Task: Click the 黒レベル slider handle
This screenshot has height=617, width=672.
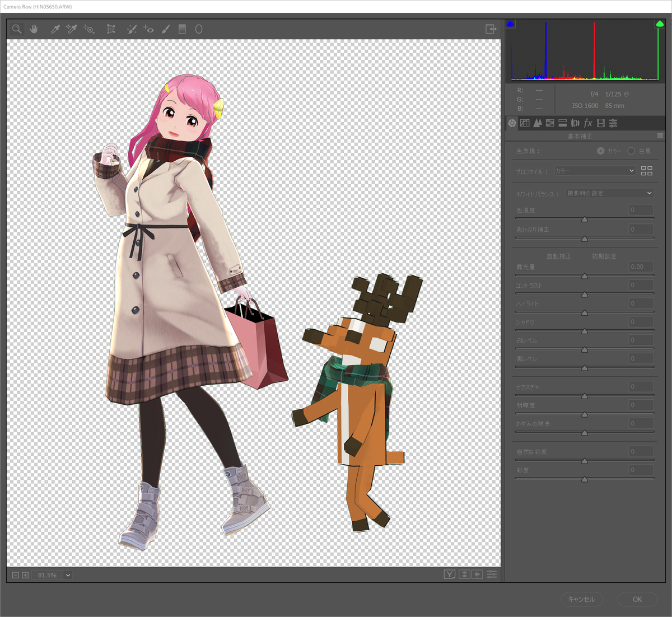Action: coord(584,368)
